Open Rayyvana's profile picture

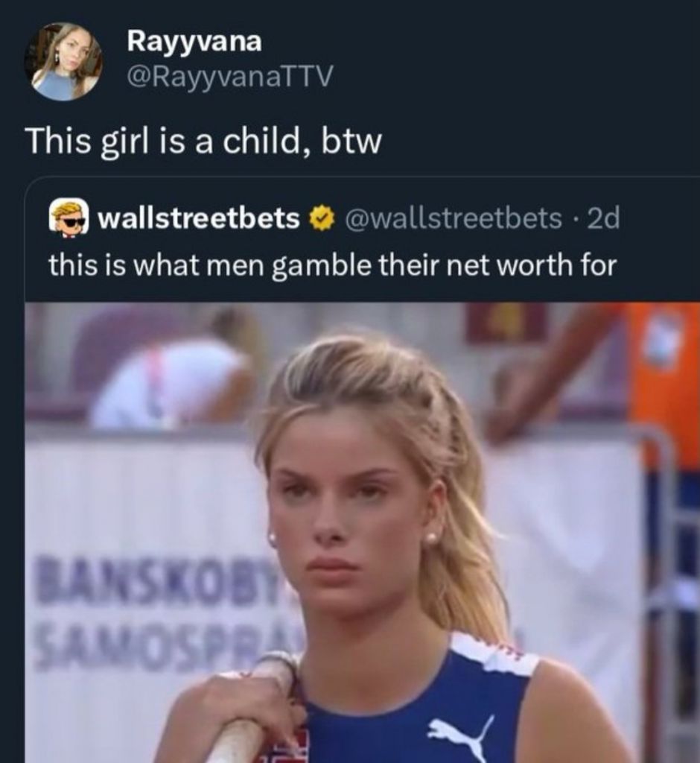pos(63,61)
